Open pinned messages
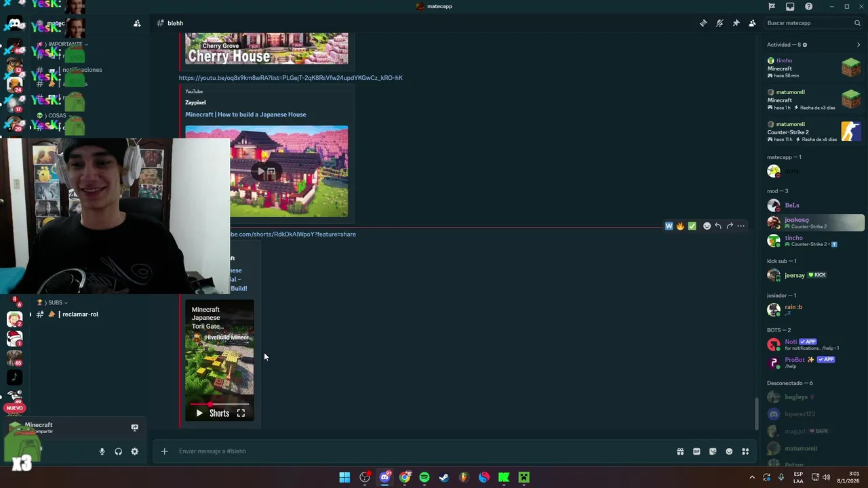The width and height of the screenshot is (868, 488). [x=736, y=23]
